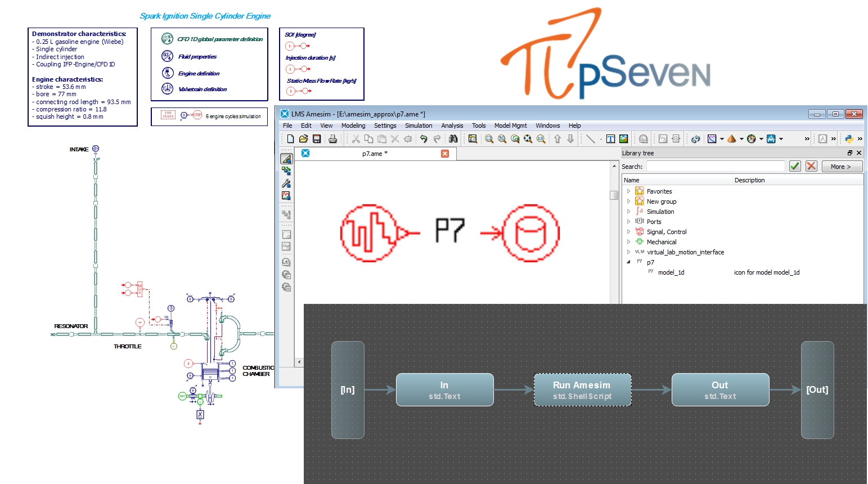
Task: Click the Description column header
Action: click(x=798, y=180)
